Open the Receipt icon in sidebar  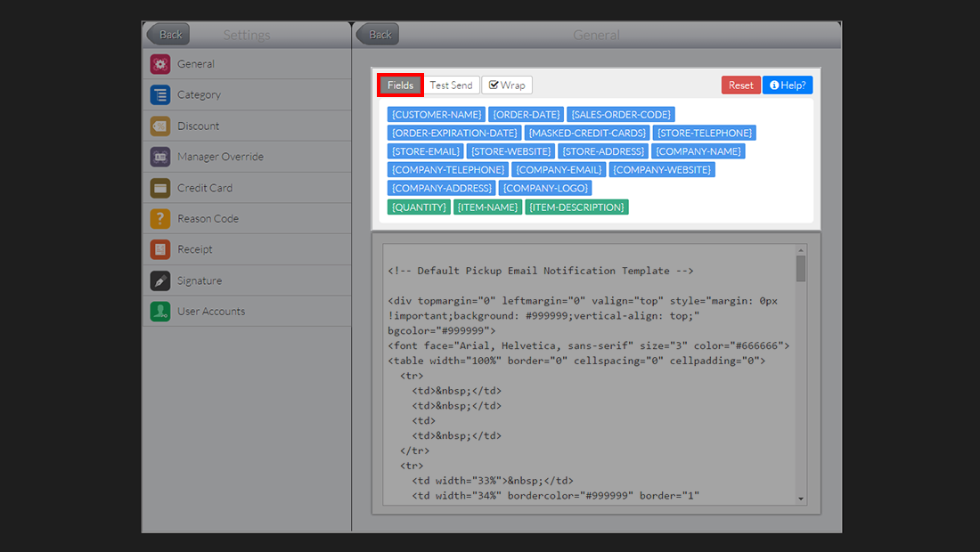pos(160,250)
